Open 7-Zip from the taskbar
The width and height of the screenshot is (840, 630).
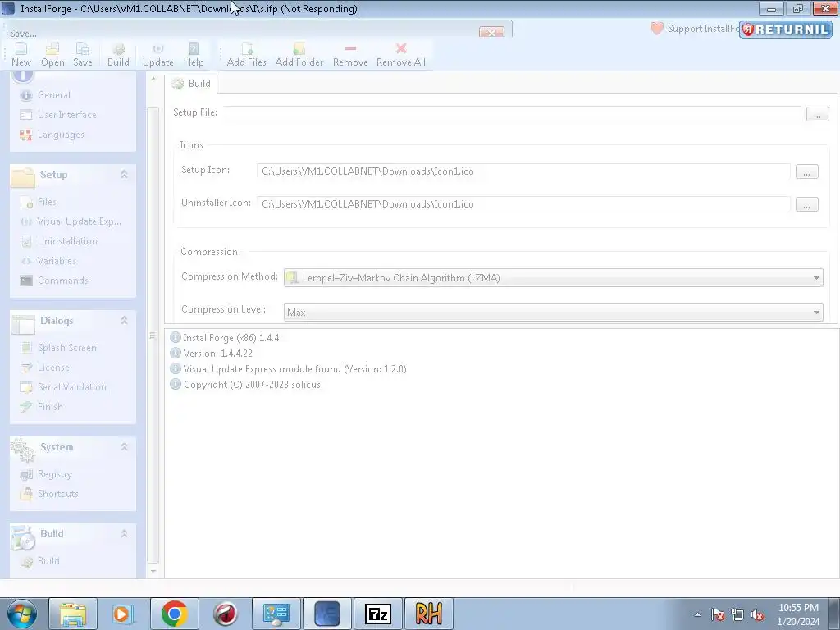(377, 614)
